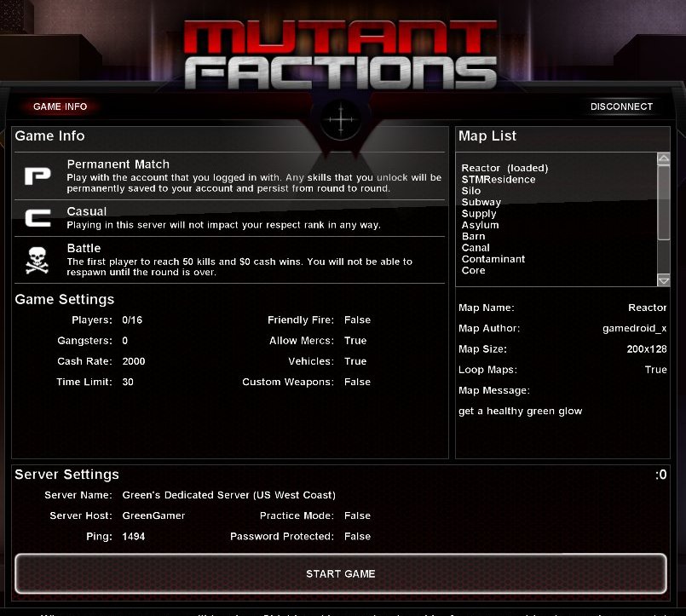686x616 pixels.
Task: Select Reactor (loaded) in the map list
Action: (504, 168)
